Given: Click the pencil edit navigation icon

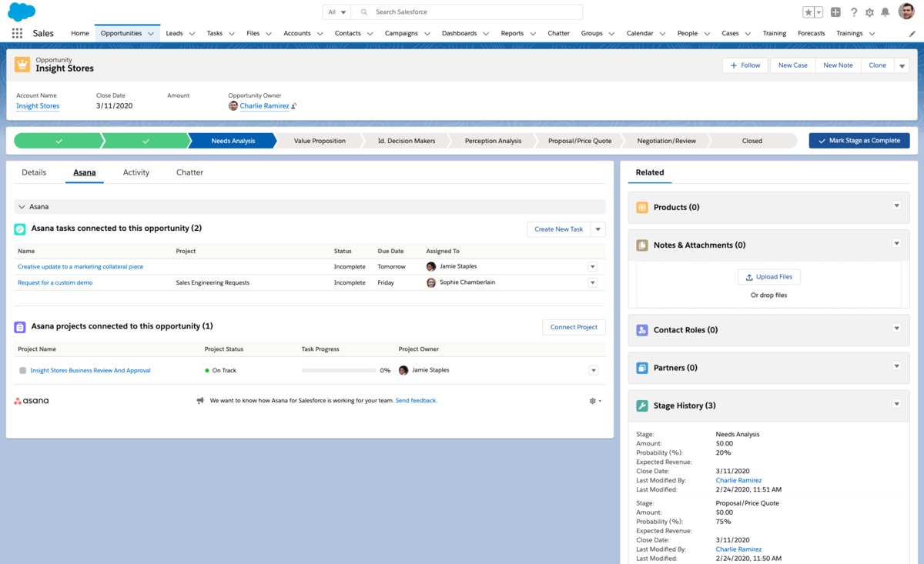Looking at the screenshot, I should point(912,34).
